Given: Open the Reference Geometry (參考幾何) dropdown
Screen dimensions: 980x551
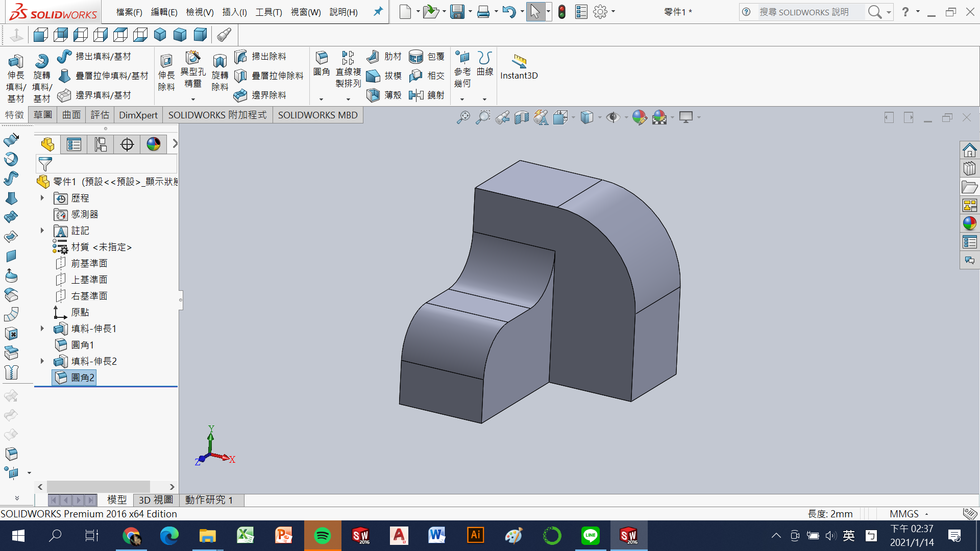Looking at the screenshot, I should [462, 99].
